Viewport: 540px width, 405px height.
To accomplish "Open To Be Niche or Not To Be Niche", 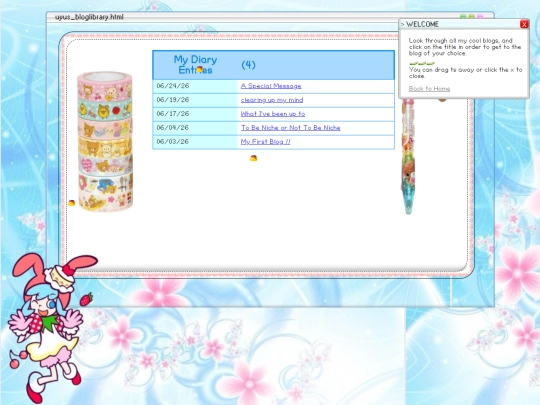I will 290,128.
